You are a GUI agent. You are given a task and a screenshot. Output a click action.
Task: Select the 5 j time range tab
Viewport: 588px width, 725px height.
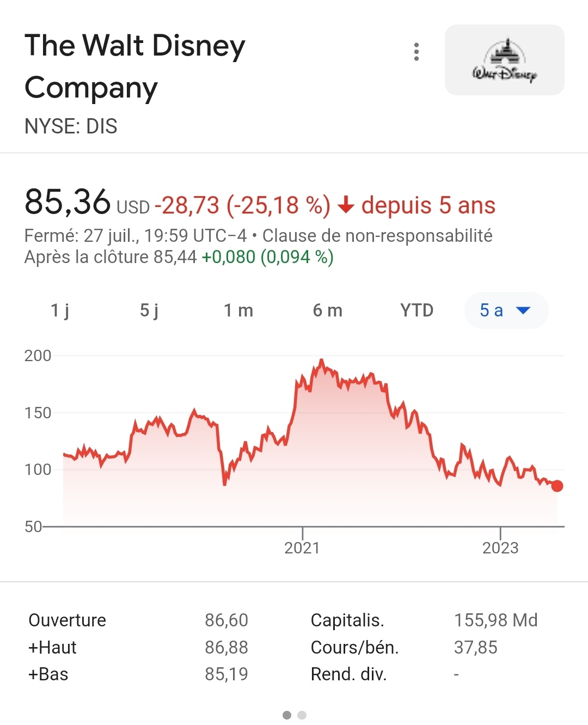click(x=149, y=310)
